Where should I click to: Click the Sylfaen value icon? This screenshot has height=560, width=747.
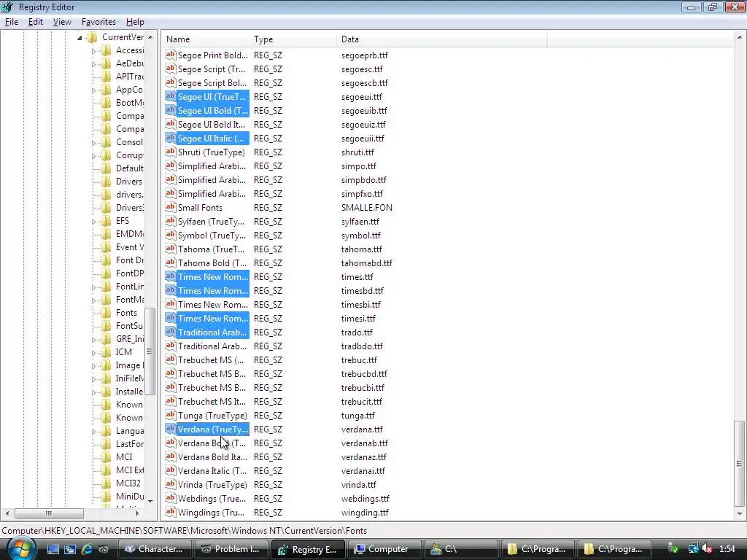coord(171,221)
